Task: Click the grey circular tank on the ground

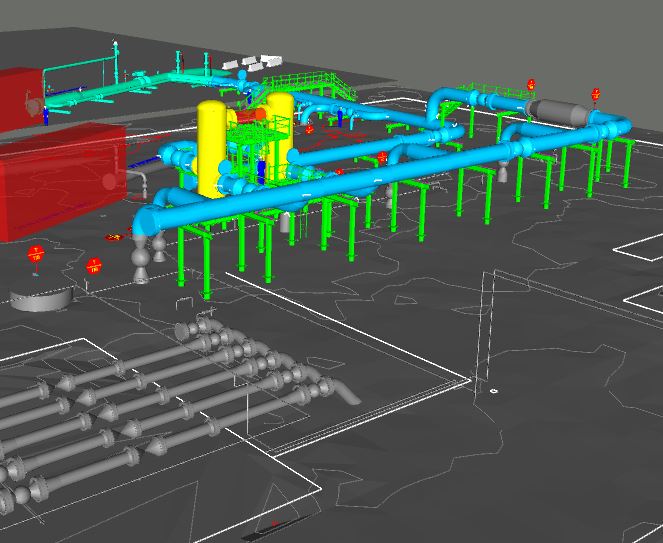Action: coord(41,299)
